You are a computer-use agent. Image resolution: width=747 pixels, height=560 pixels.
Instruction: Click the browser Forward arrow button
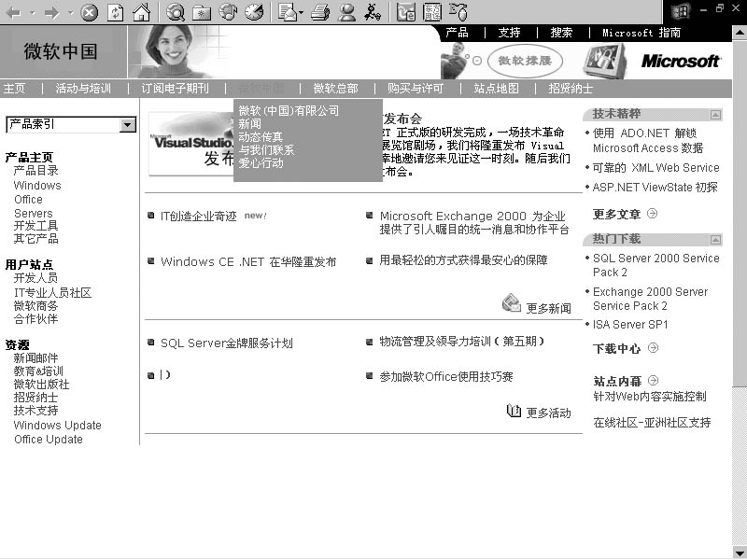click(x=52, y=12)
